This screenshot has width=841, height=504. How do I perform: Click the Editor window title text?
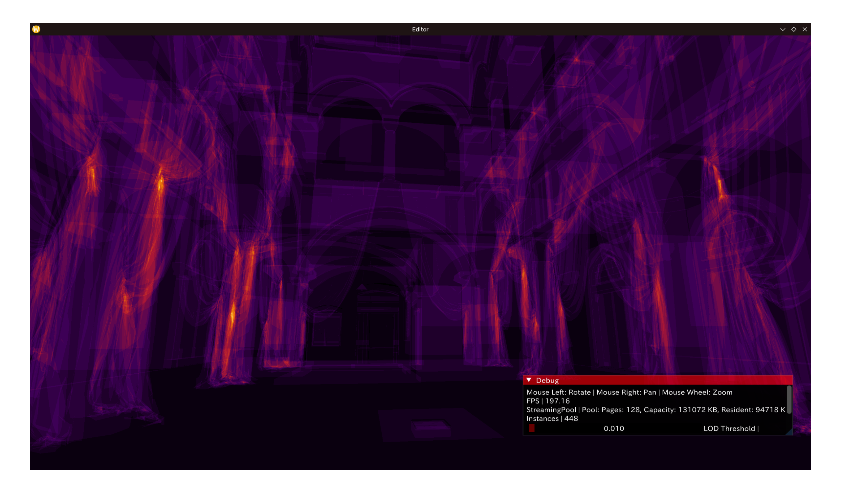[420, 30]
